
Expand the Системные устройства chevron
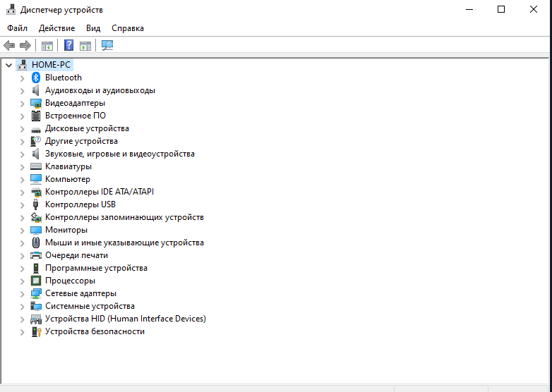tap(22, 306)
